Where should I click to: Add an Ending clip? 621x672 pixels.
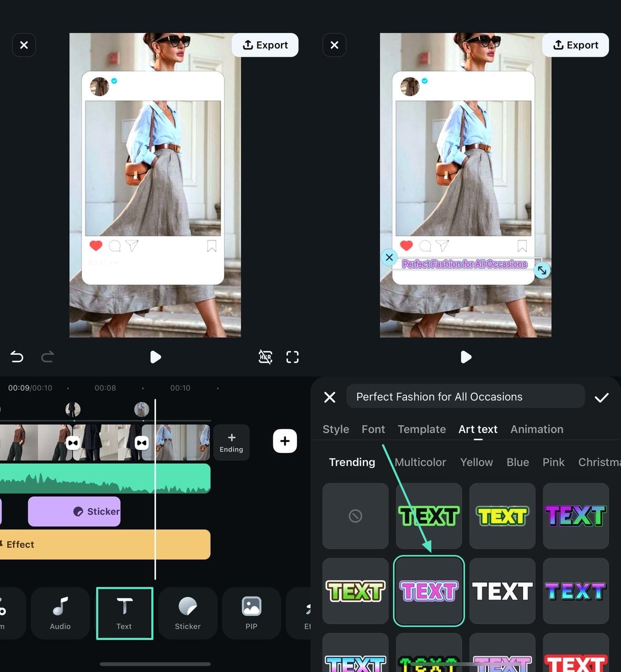click(x=231, y=443)
